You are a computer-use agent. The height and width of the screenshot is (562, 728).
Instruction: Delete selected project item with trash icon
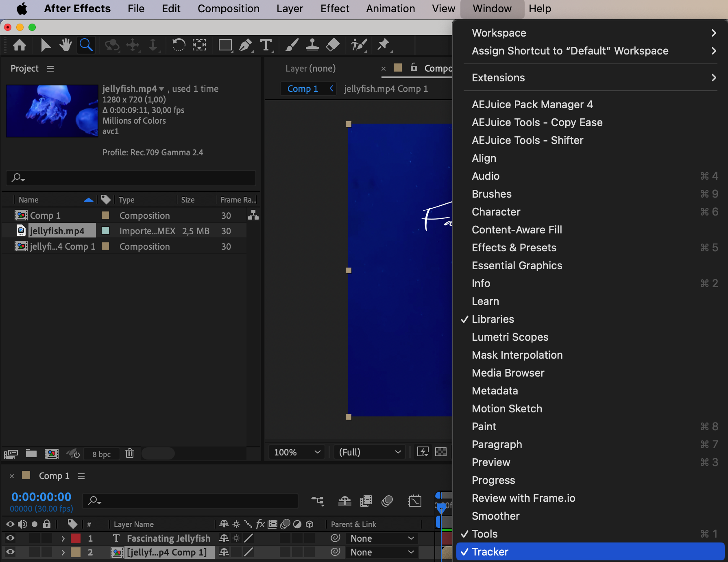(x=130, y=453)
